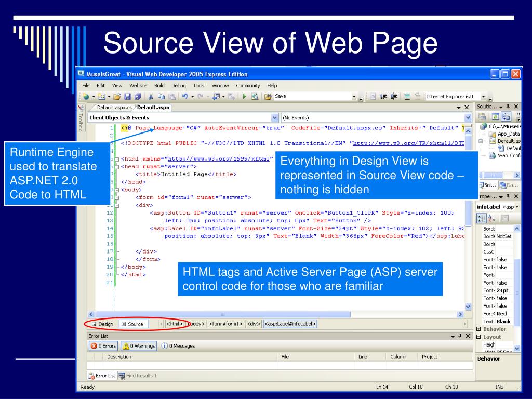Sort error list by Description column
This screenshot has width=532, height=399.
189,357
